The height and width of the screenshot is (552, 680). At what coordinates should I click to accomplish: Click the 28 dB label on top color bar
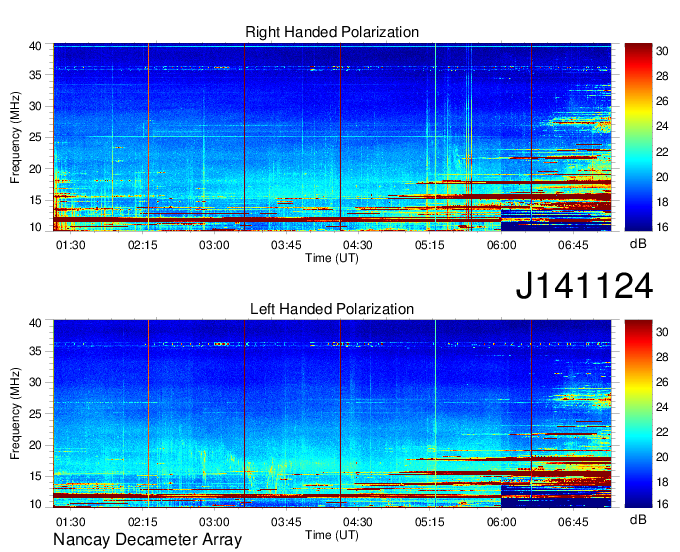(662, 76)
